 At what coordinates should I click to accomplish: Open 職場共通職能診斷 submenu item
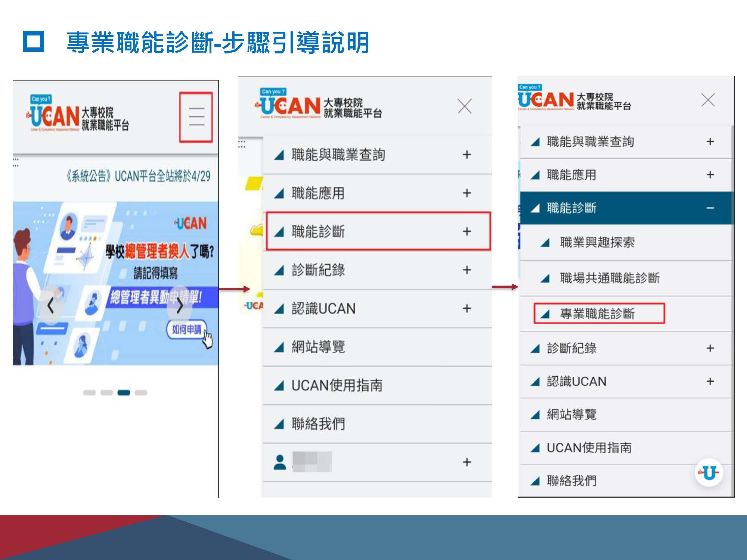coord(610,278)
